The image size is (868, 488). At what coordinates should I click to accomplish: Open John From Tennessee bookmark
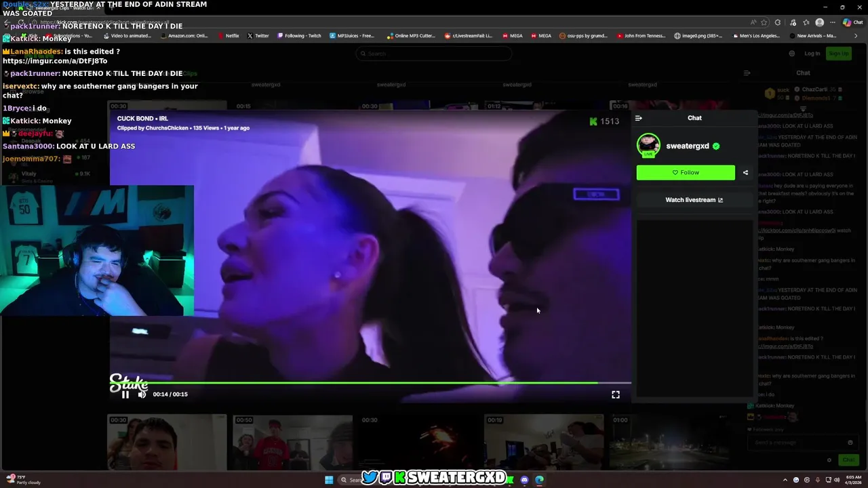pos(642,36)
